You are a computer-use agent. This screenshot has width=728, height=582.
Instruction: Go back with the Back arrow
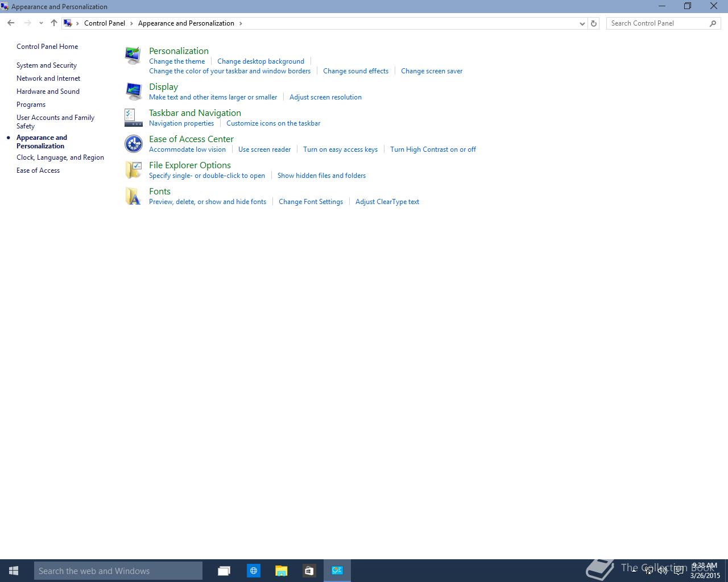point(11,23)
